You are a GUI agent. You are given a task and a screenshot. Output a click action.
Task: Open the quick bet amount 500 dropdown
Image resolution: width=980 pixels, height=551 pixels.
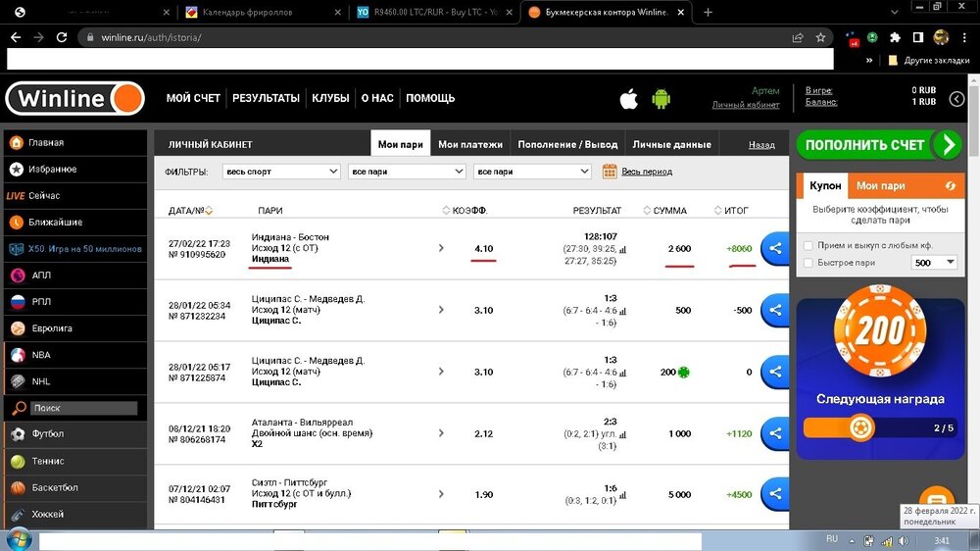(x=934, y=263)
